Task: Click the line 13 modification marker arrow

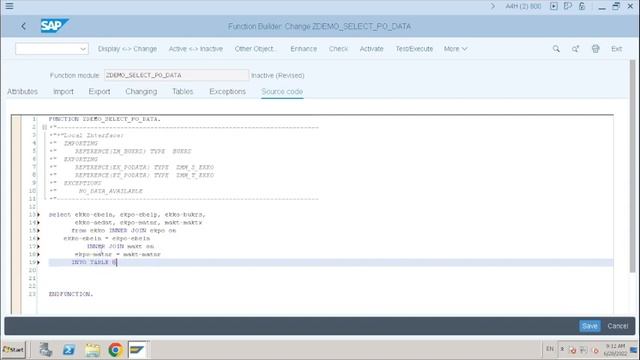Action: 38,215
